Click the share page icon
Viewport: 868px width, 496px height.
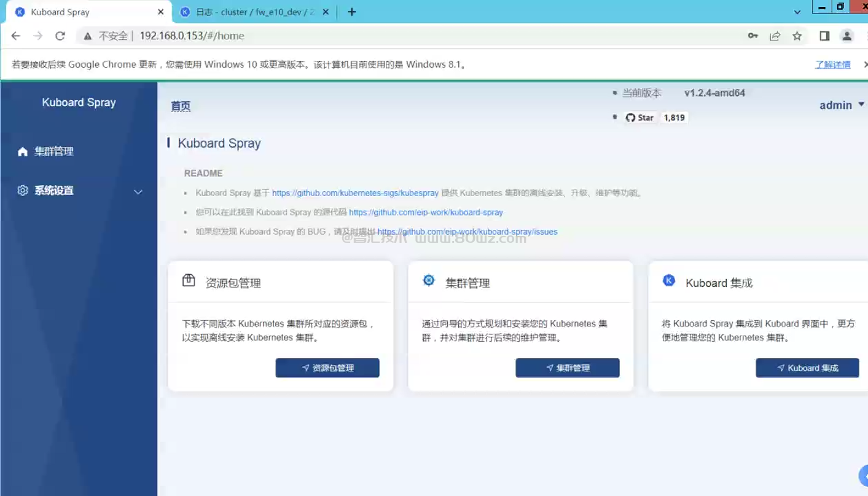click(775, 36)
